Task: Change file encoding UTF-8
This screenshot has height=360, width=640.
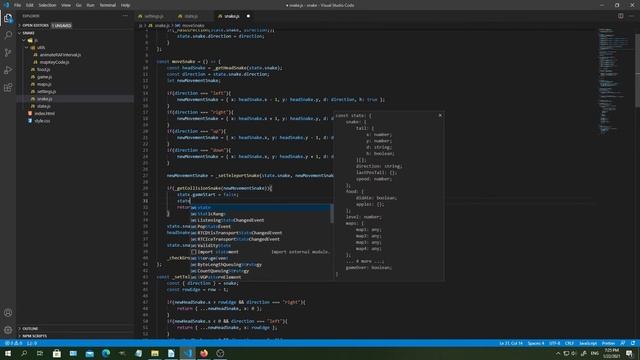Action: click(555, 343)
